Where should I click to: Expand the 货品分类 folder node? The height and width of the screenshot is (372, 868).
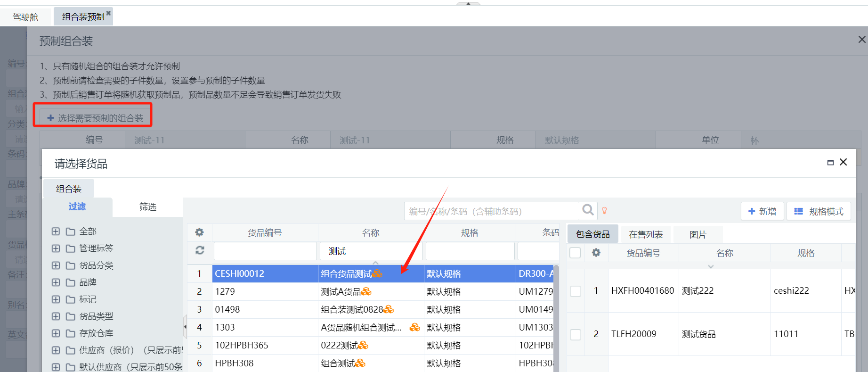tap(56, 265)
